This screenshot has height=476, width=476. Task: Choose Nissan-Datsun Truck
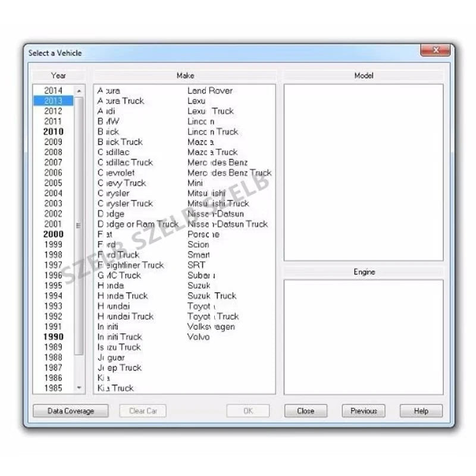point(228,224)
